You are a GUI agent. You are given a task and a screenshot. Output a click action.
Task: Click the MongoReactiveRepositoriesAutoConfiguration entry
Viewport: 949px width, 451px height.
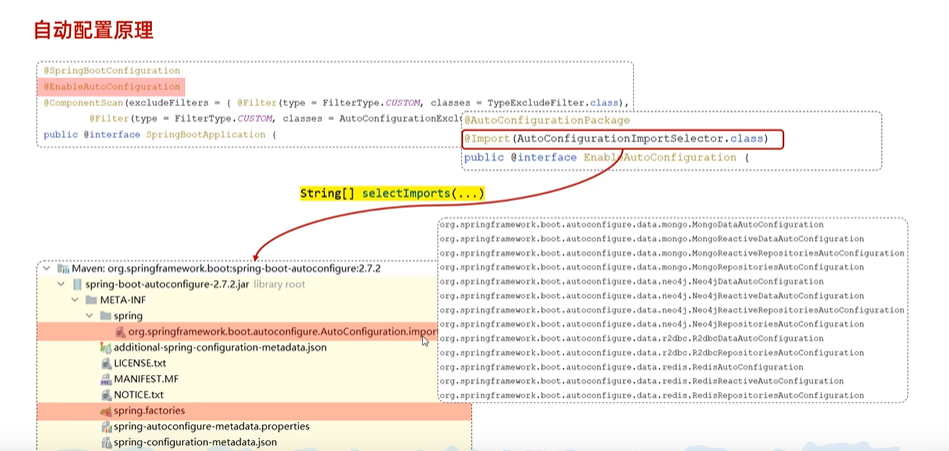(x=672, y=253)
